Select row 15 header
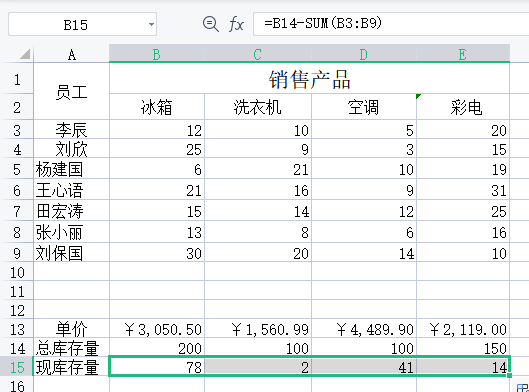The width and height of the screenshot is (529, 392). coord(17,367)
